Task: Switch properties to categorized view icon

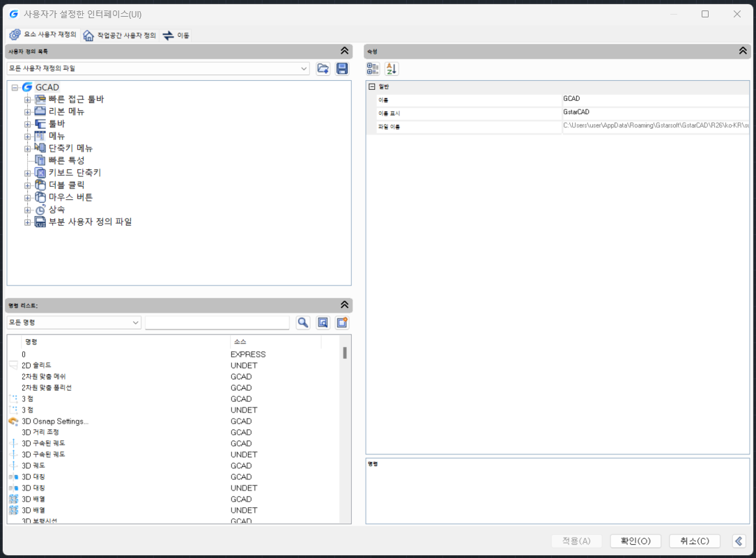Action: (x=373, y=68)
